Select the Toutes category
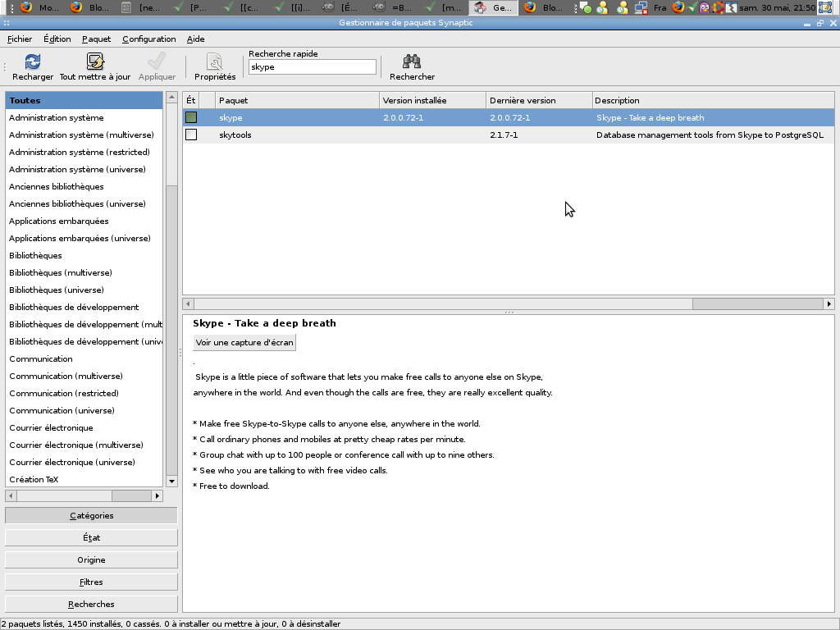Viewport: 840px width, 630px height. tap(84, 100)
